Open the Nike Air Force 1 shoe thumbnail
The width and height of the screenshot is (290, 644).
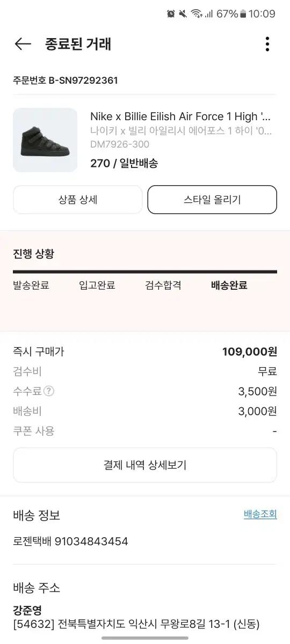coord(45,140)
